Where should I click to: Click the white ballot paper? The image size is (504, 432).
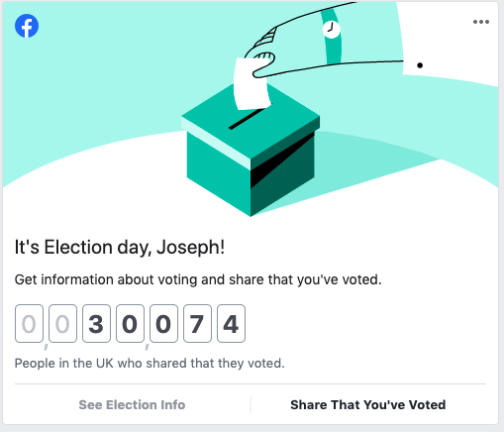click(x=252, y=84)
